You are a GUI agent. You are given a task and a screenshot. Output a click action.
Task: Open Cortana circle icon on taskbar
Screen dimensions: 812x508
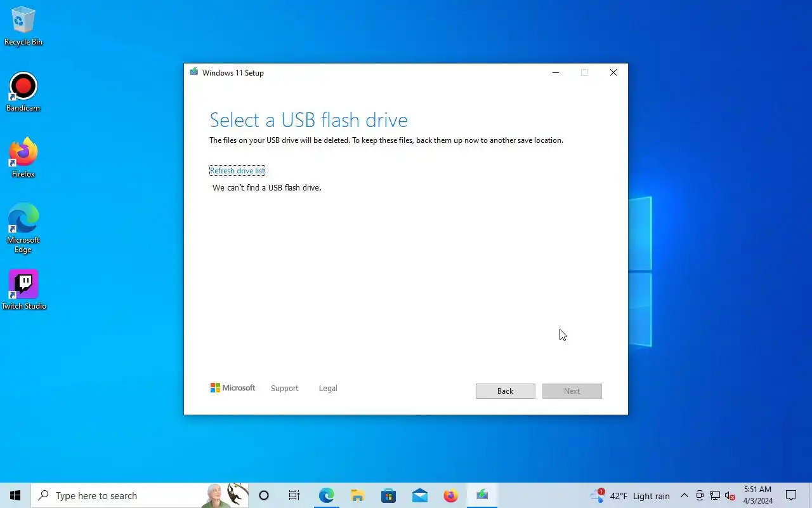[264, 495]
